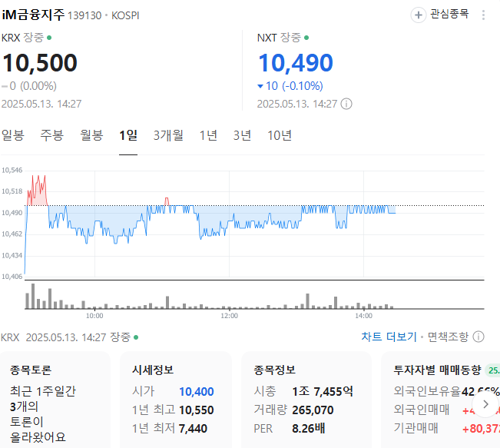Click 외국인매매 row label
Screen dimensions: 500x448
coord(422,410)
